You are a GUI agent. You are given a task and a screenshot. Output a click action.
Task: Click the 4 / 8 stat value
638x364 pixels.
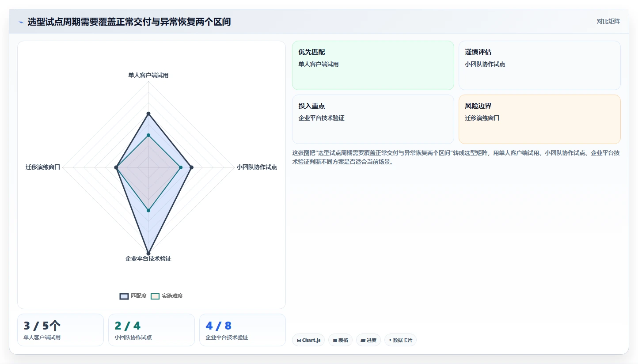(x=219, y=326)
